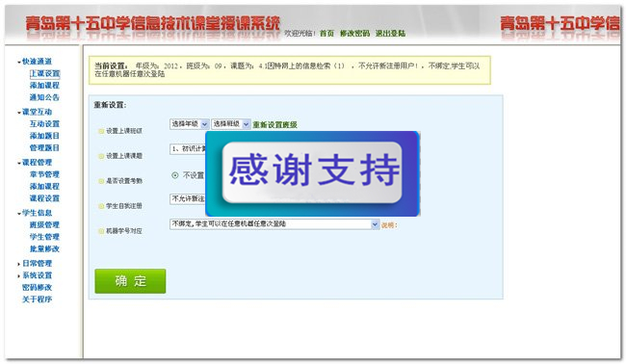Image resolution: width=626 pixels, height=364 pixels.
Task: Open 添加课程 under 快速通道
Action: point(44,86)
